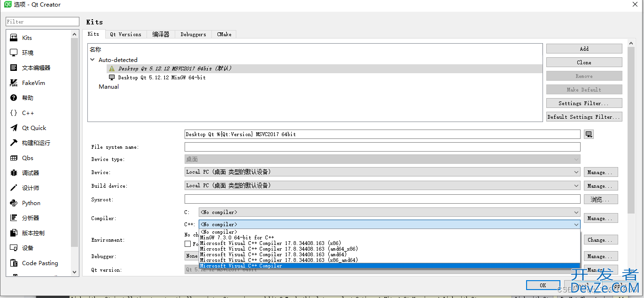This screenshot has height=298, width=644.
Task: Click monitor icon of MinGW 64-bit kit
Action: pos(112,77)
